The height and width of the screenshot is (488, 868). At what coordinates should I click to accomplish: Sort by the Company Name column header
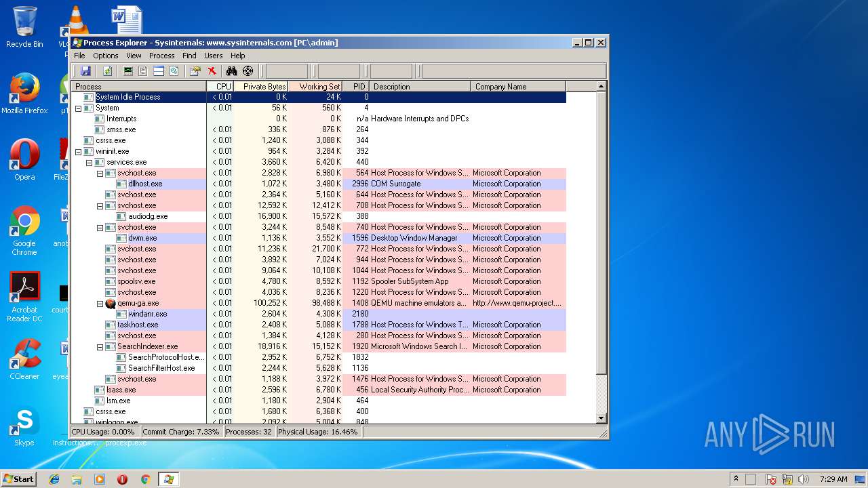[x=518, y=87]
